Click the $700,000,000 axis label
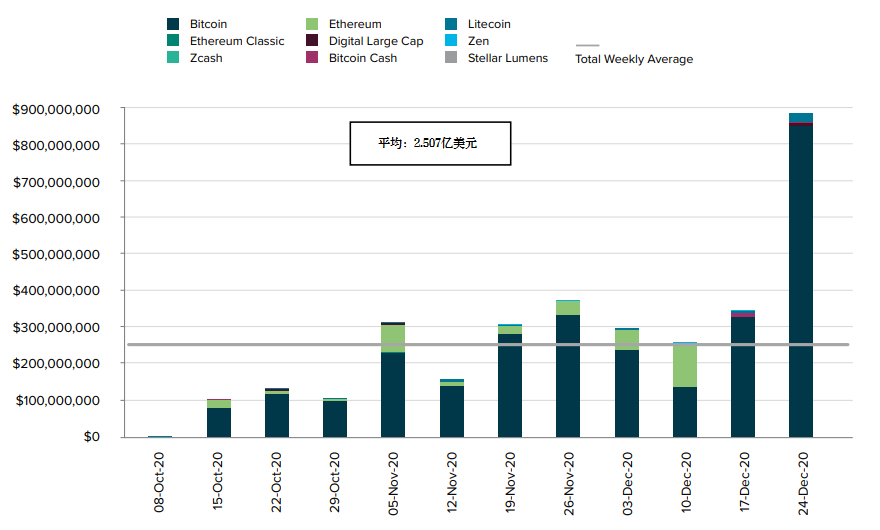Viewport: 880px width, 530px height. 56,182
